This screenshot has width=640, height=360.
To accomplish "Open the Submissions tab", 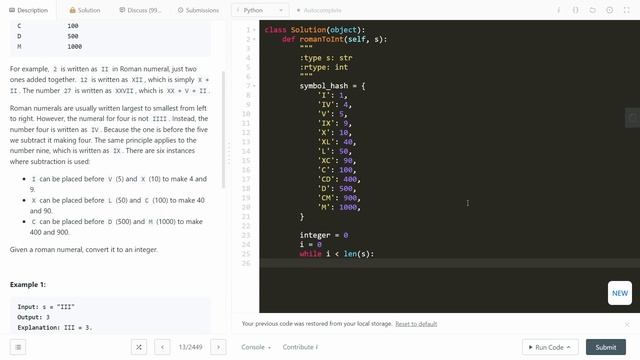I will pos(198,10).
